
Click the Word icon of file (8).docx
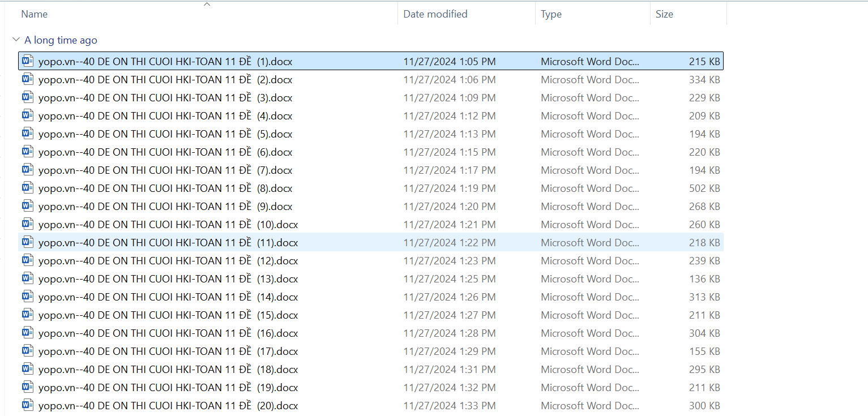coord(28,188)
